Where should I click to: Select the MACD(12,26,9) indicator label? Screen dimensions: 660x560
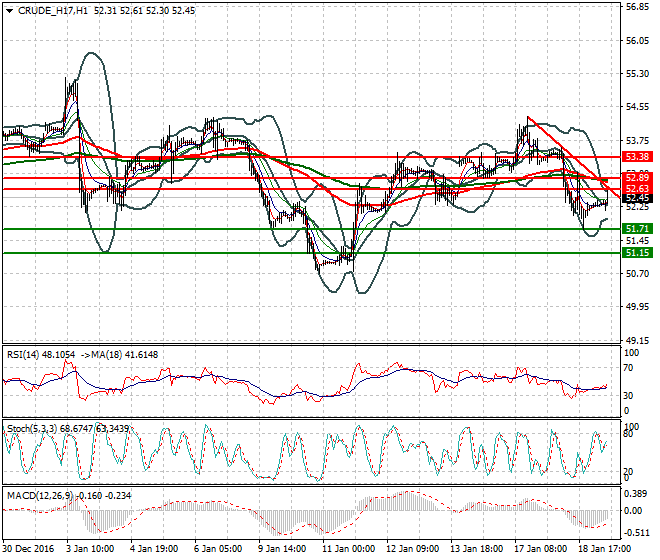pos(42,496)
